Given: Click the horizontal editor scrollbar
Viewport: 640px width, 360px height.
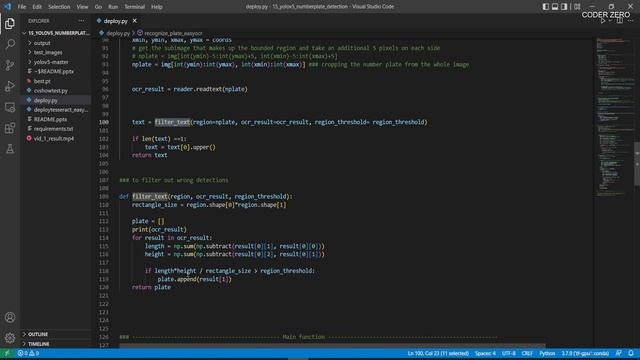Looking at the screenshot, I should point(332,346).
